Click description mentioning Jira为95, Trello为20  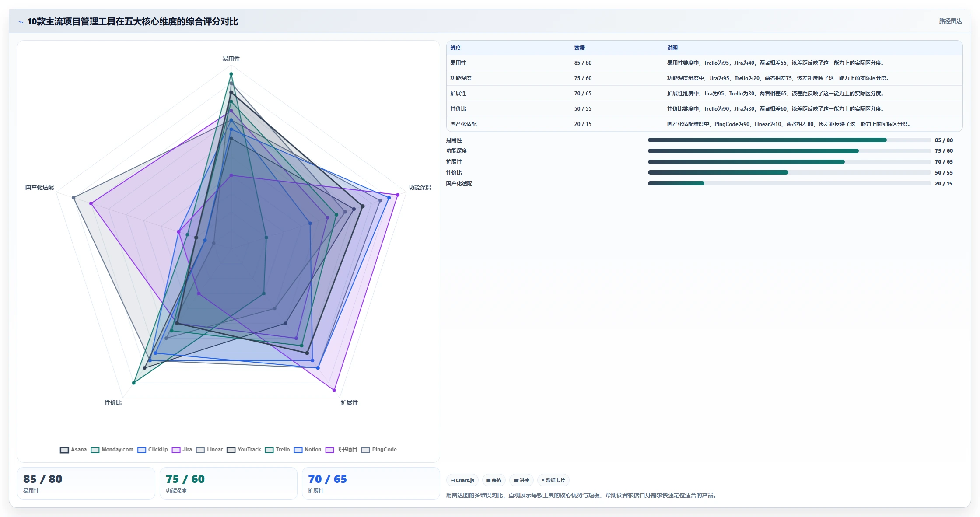(778, 78)
